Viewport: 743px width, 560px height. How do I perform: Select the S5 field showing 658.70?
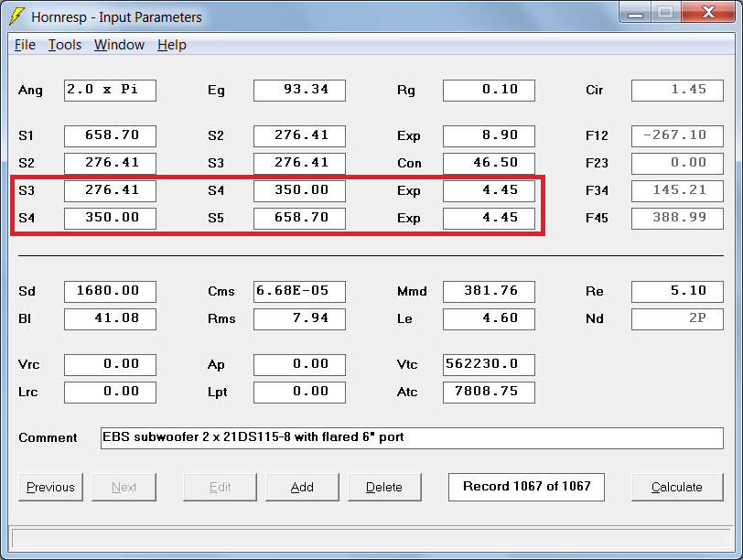tap(299, 219)
